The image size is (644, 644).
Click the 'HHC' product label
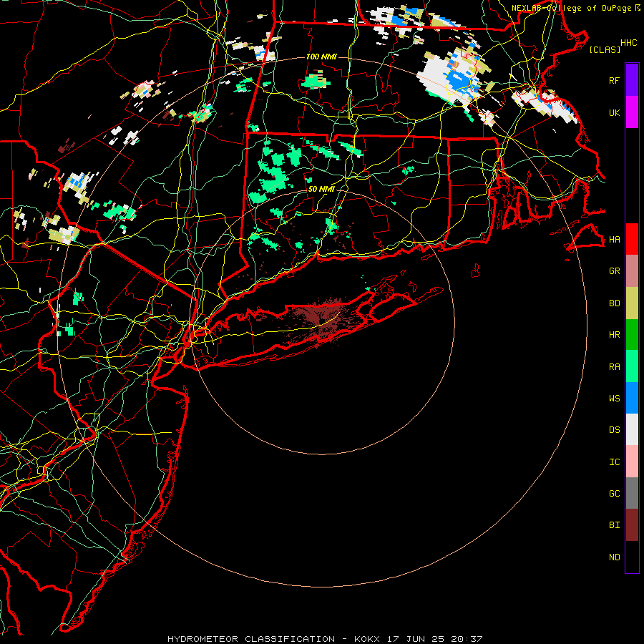click(x=629, y=43)
